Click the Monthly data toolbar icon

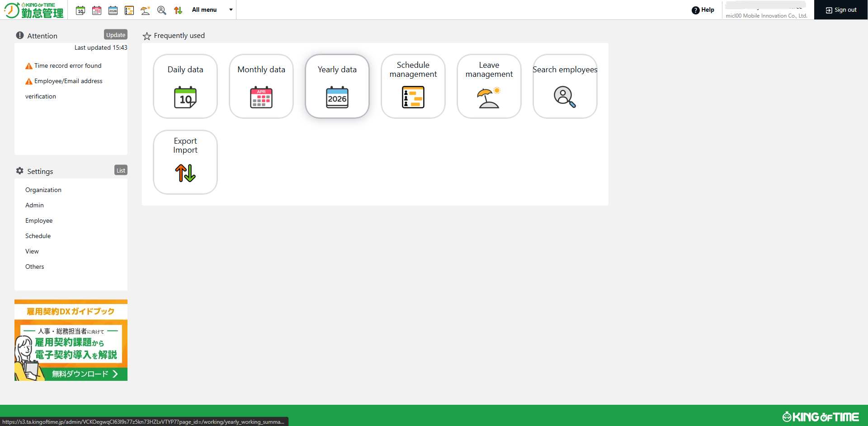(x=97, y=10)
